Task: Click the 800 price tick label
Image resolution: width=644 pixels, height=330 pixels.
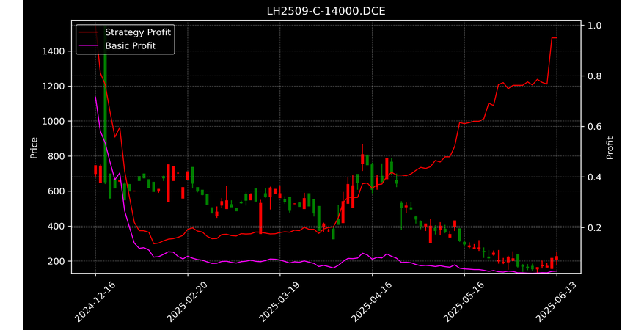Action: coord(56,156)
